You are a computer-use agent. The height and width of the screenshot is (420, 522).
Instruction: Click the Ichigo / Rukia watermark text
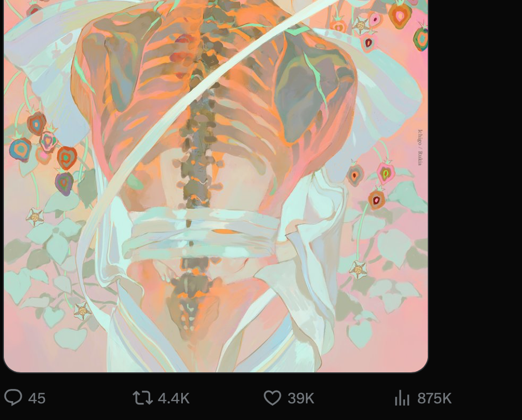(420, 147)
